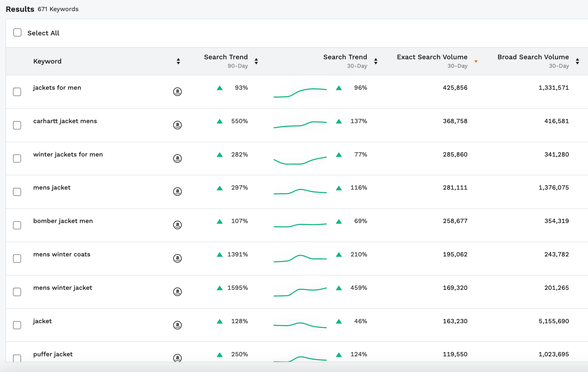Image resolution: width=588 pixels, height=372 pixels.
Task: Open Amazon icon next to carhartt jacket mens
Action: (177, 125)
